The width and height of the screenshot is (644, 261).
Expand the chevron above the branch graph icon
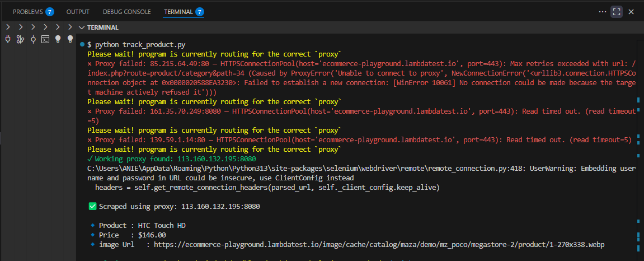click(x=20, y=27)
